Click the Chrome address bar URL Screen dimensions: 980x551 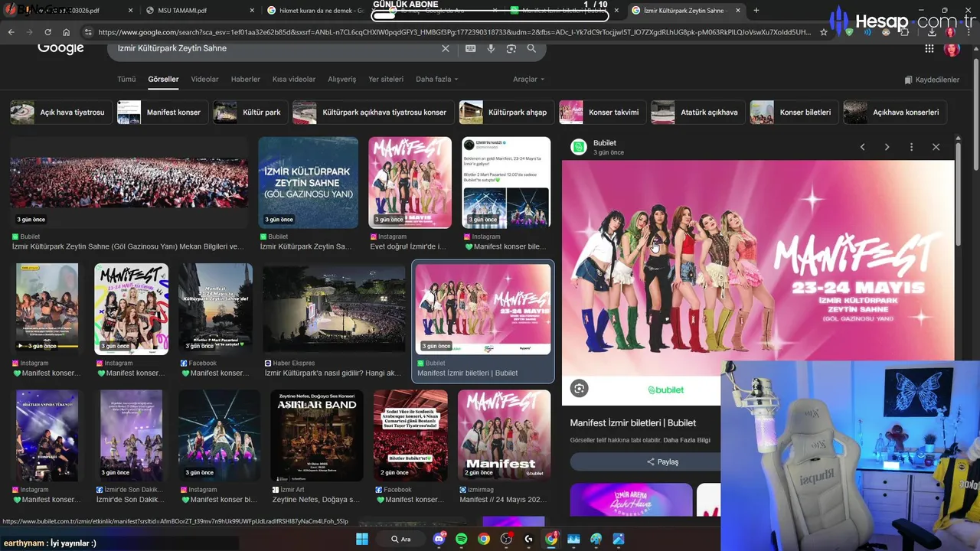[454, 32]
